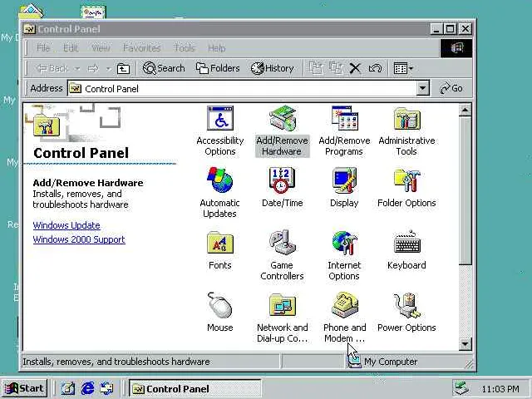This screenshot has width=532, height=399.
Task: Open the View menu
Action: (101, 48)
